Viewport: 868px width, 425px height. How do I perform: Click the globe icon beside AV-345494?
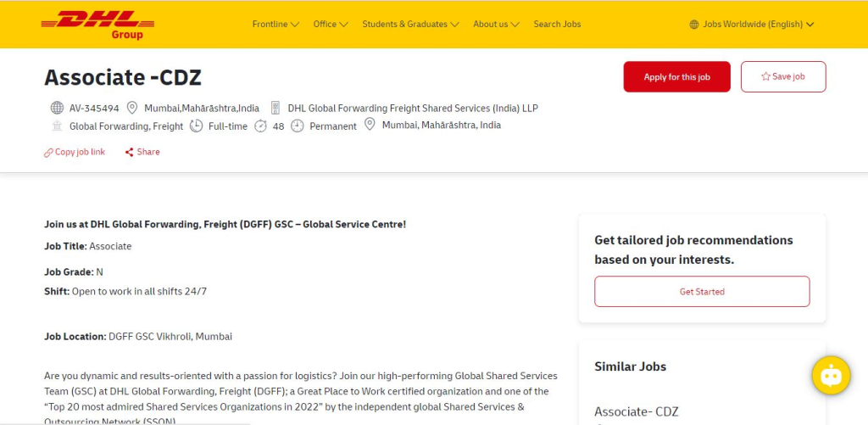coord(57,108)
